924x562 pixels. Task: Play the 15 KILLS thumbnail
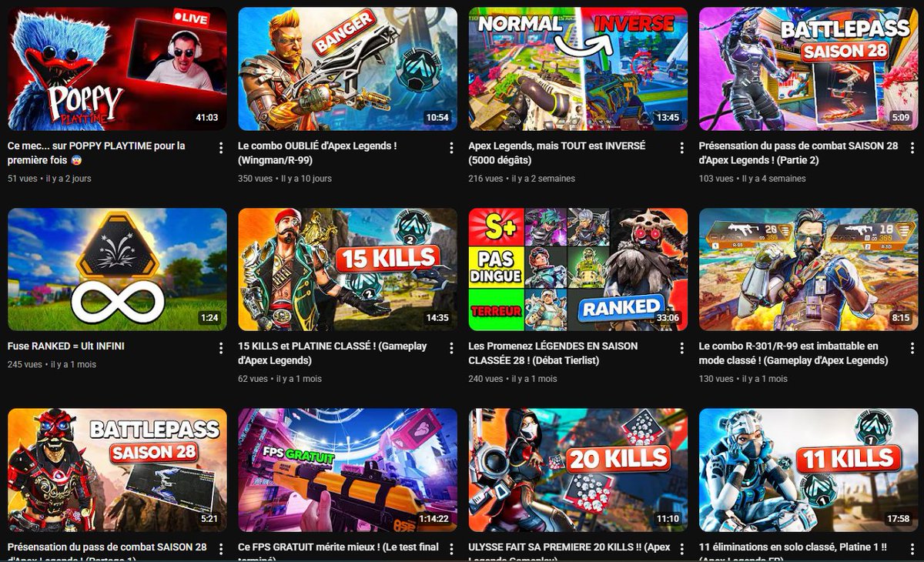[347, 269]
